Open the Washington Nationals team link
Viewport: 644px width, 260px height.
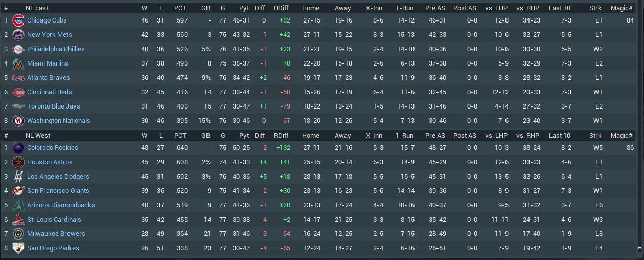click(58, 121)
